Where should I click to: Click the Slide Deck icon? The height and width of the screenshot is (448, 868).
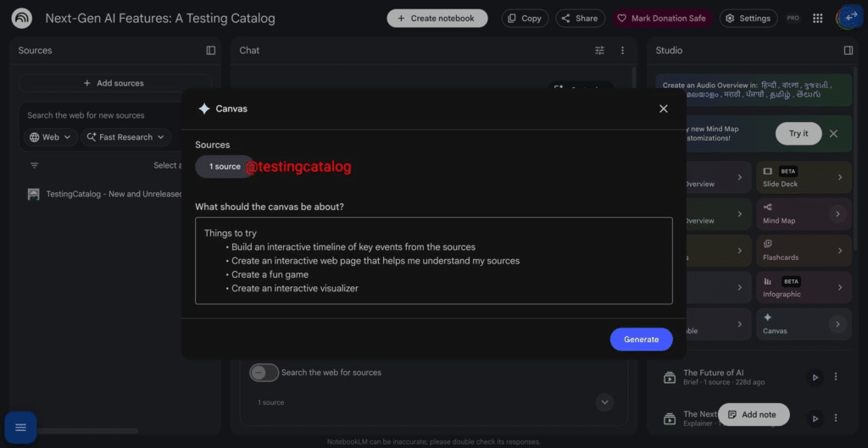coord(767,171)
